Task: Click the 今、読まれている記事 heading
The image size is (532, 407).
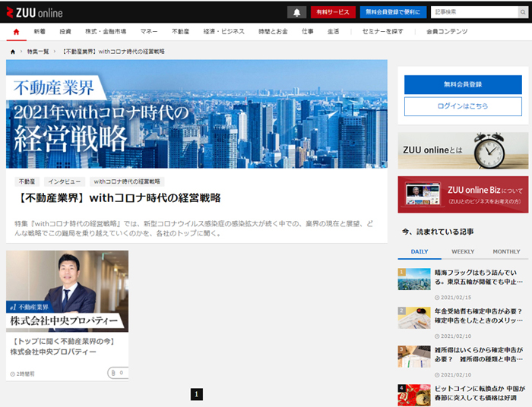Action: (438, 232)
